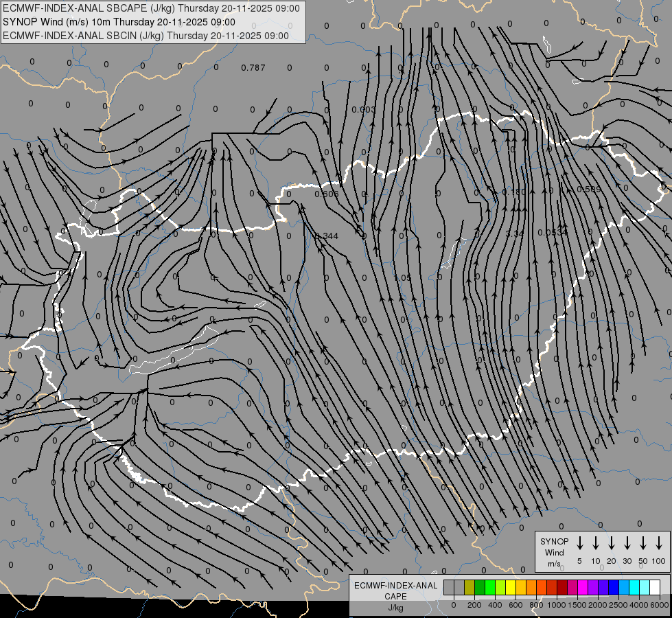Select the purple CAPE legend swatch

[594, 588]
